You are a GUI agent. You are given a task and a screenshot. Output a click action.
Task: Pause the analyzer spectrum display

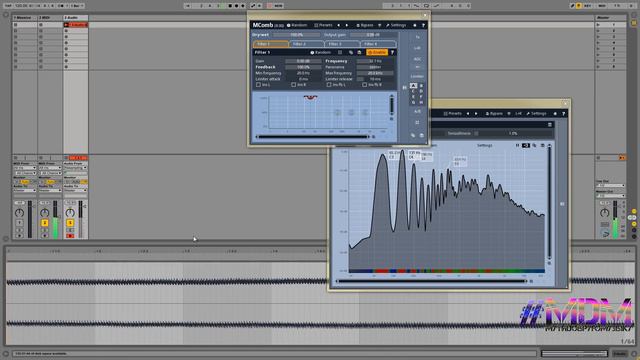click(x=517, y=145)
